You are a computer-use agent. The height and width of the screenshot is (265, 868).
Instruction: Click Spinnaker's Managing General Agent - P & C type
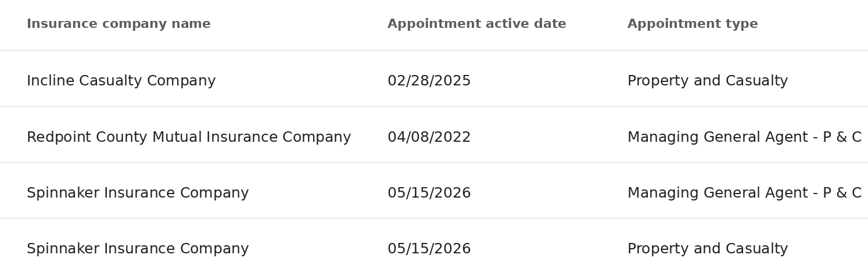pyautogui.click(x=744, y=194)
